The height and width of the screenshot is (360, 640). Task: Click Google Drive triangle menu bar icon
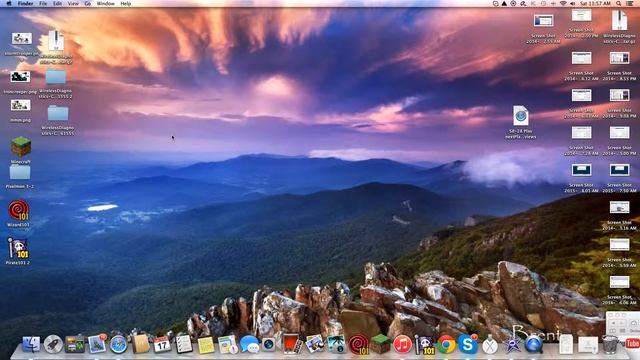504,3
